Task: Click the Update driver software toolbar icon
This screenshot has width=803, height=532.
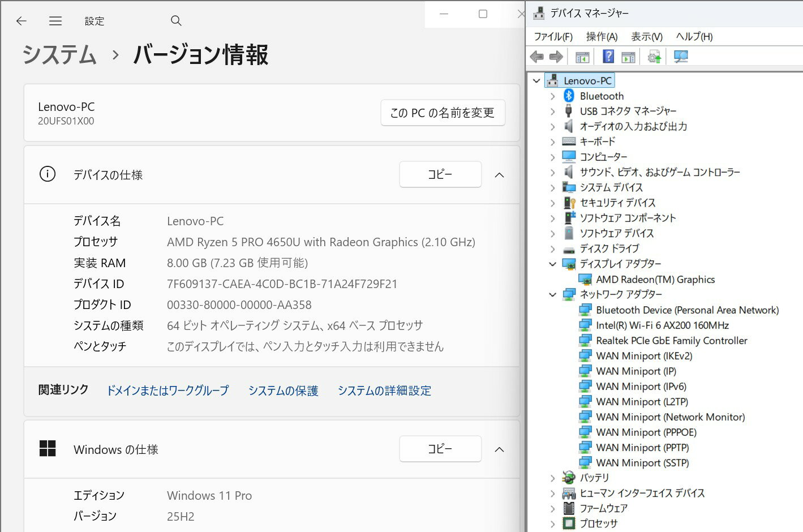Action: [654, 57]
